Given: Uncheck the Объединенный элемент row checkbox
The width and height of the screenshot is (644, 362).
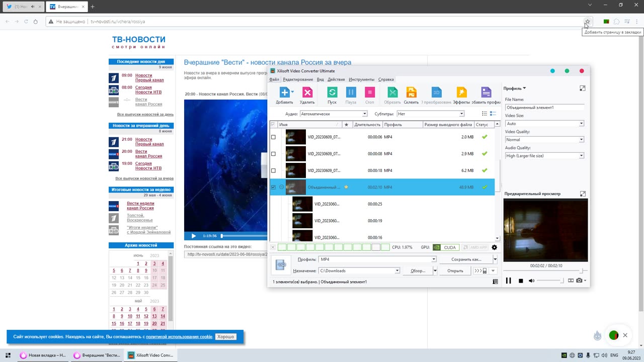Looking at the screenshot, I should (273, 187).
